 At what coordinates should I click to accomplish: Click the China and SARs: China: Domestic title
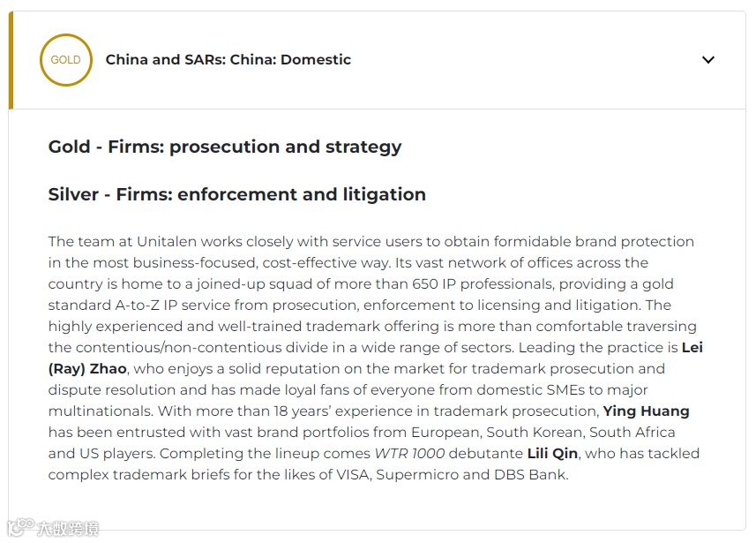tap(228, 60)
